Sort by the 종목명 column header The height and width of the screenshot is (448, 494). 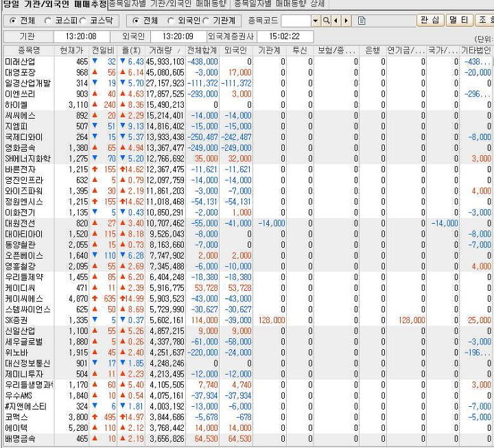point(29,50)
